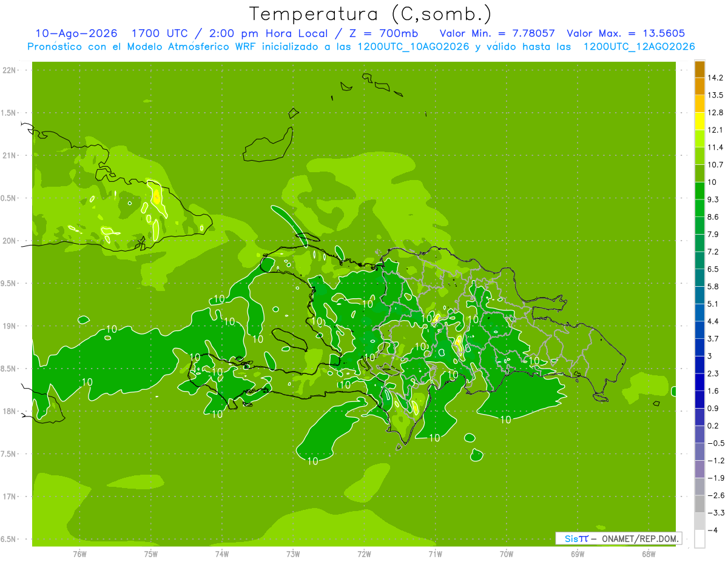Click the latitude label "17N"
The image size is (728, 562).
coord(9,497)
